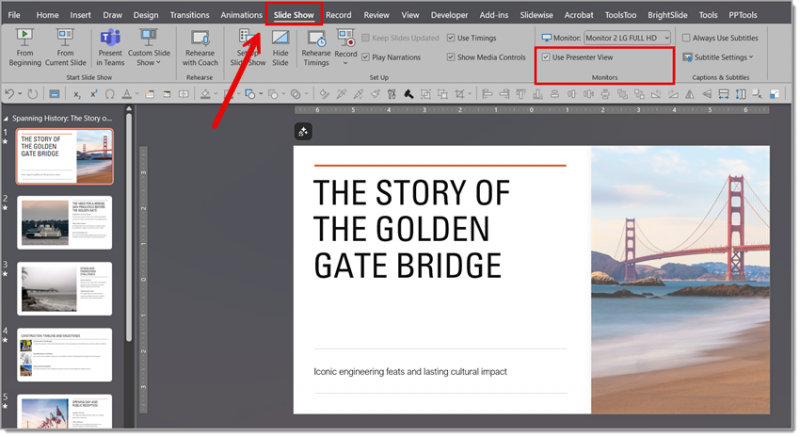Start Rehearse Timings
Screen dimensions: 800x437
(x=316, y=47)
